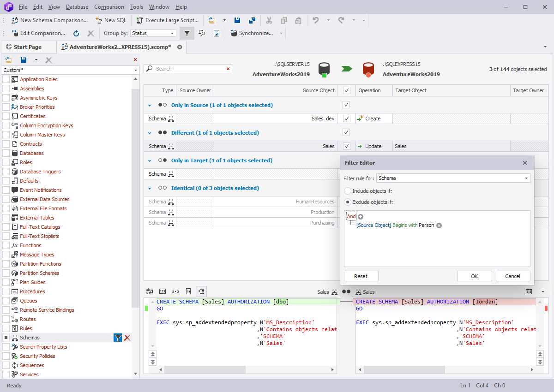The width and height of the screenshot is (554, 392).
Task: Select the line numbers icon above the SQL diff
Action: tap(163, 291)
